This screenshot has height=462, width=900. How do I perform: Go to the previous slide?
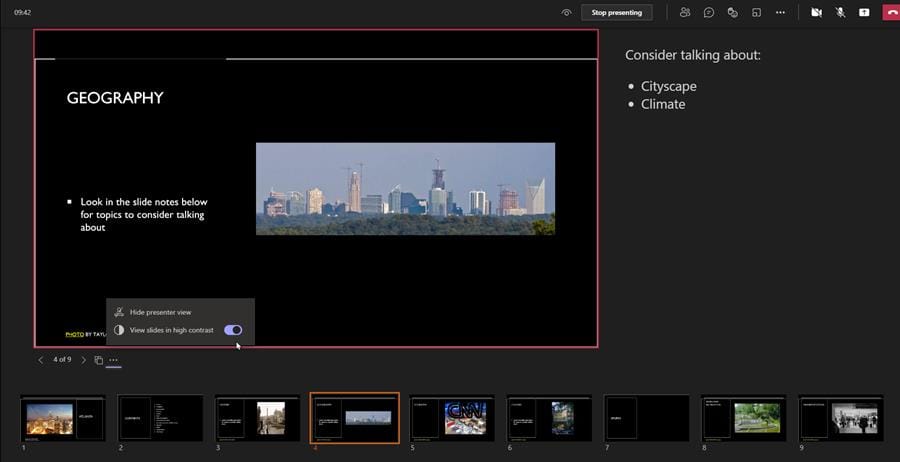40,360
